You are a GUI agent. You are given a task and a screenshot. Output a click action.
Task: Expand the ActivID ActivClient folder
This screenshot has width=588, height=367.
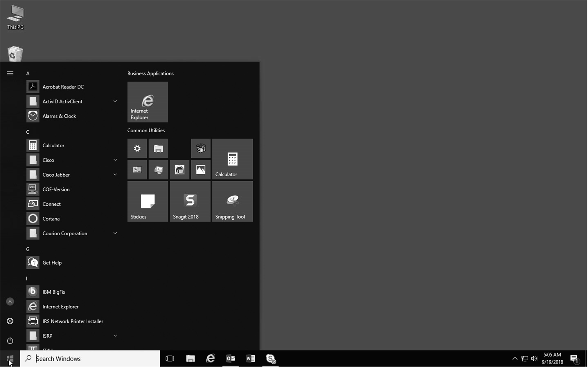(115, 101)
